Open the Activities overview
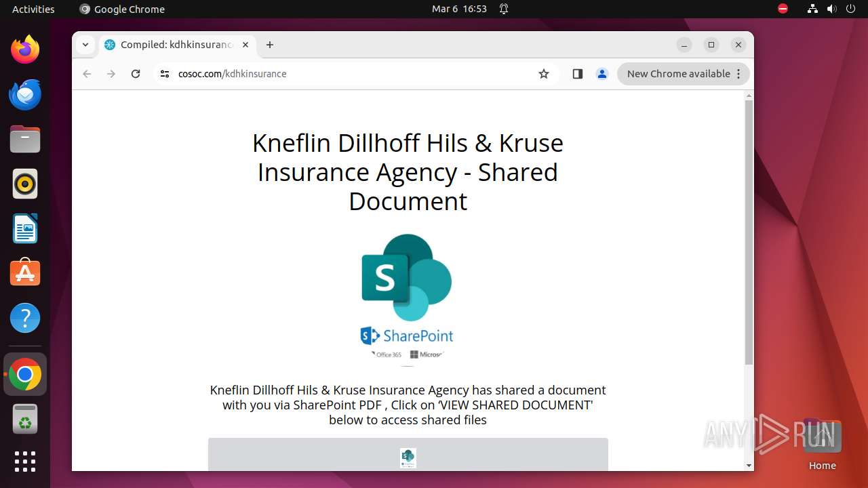 (33, 9)
